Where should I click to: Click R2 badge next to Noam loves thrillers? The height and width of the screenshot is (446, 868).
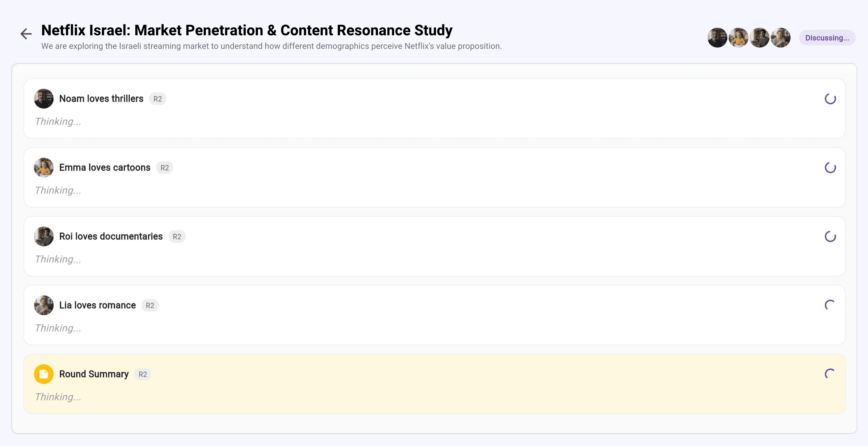[x=158, y=99]
